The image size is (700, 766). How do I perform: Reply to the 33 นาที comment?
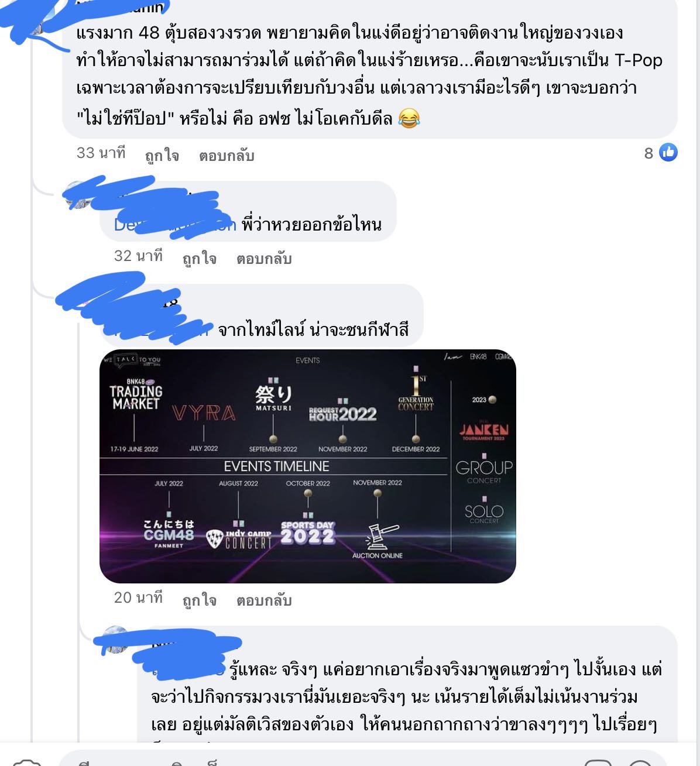click(227, 156)
